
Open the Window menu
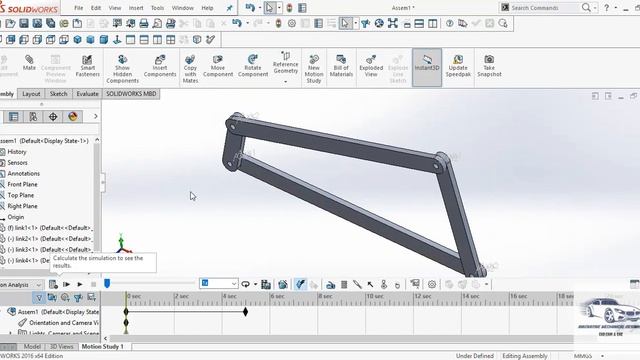(x=182, y=8)
